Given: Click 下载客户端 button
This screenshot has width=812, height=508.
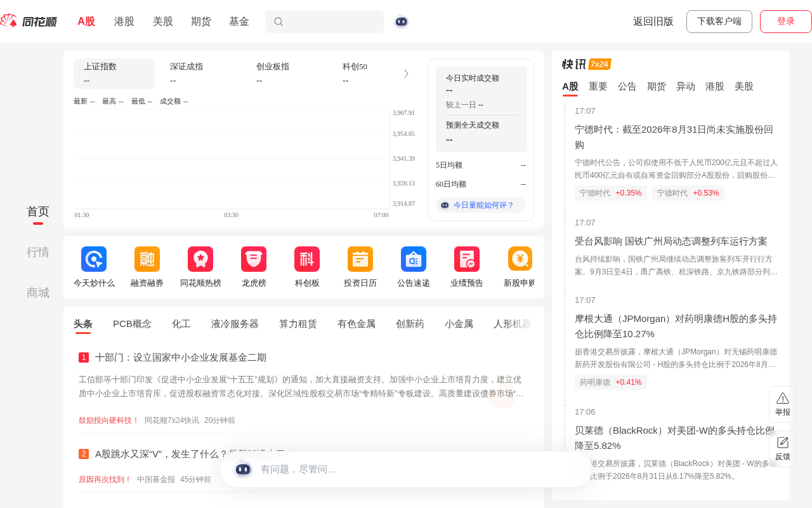Looking at the screenshot, I should tap(719, 22).
